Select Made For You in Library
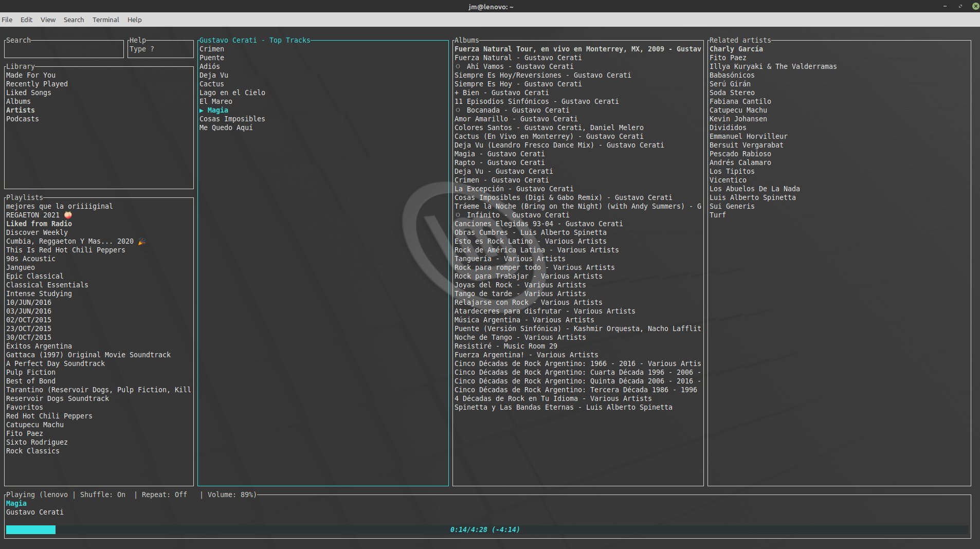Image resolution: width=980 pixels, height=549 pixels. 31,75
